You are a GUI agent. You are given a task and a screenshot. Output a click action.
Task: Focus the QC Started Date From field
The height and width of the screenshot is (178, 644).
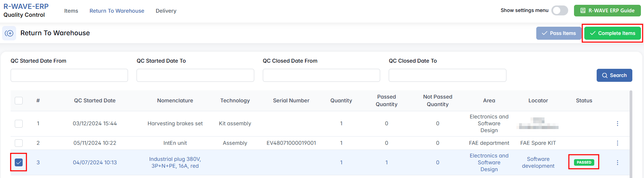coord(69,75)
